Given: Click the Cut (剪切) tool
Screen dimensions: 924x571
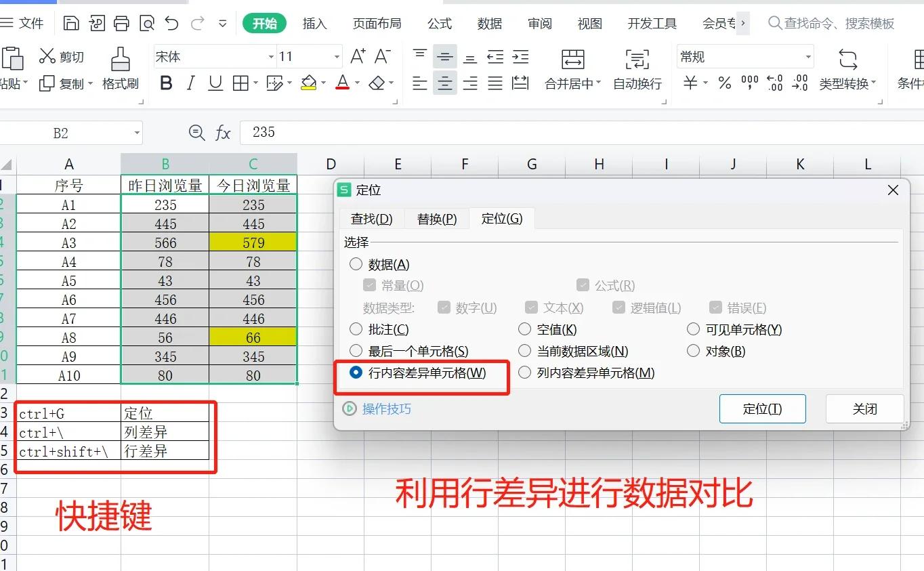Looking at the screenshot, I should pyautogui.click(x=61, y=57).
